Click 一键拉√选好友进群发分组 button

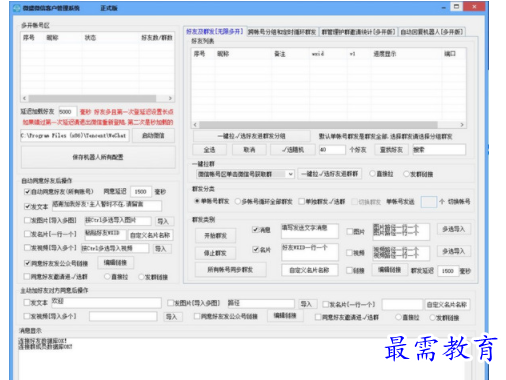251,136
